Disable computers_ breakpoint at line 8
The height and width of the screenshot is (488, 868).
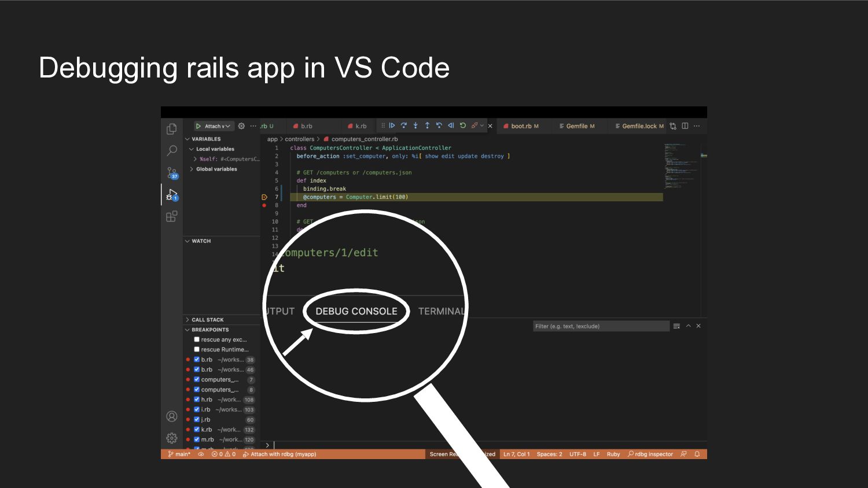pos(197,390)
